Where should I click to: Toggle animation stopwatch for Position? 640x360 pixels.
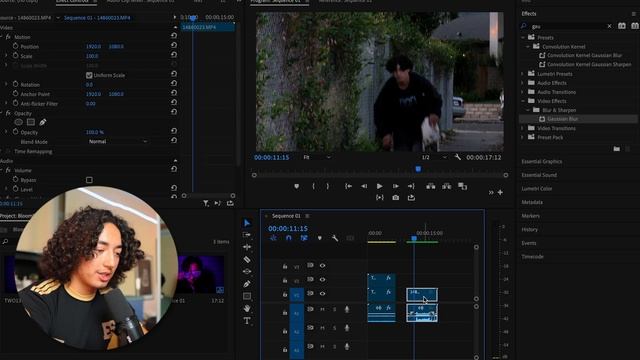[x=16, y=46]
